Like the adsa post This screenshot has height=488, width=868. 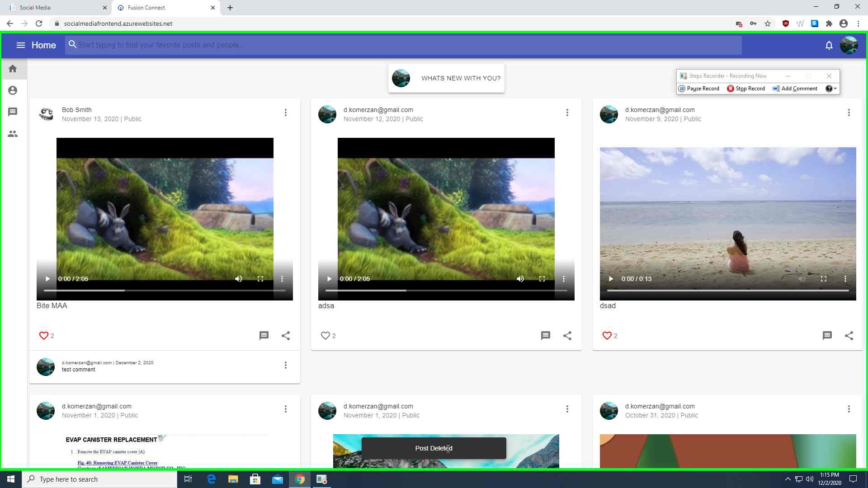325,336
